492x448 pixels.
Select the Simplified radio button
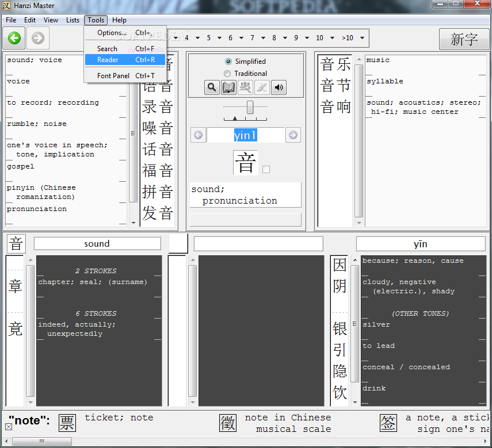(228, 62)
